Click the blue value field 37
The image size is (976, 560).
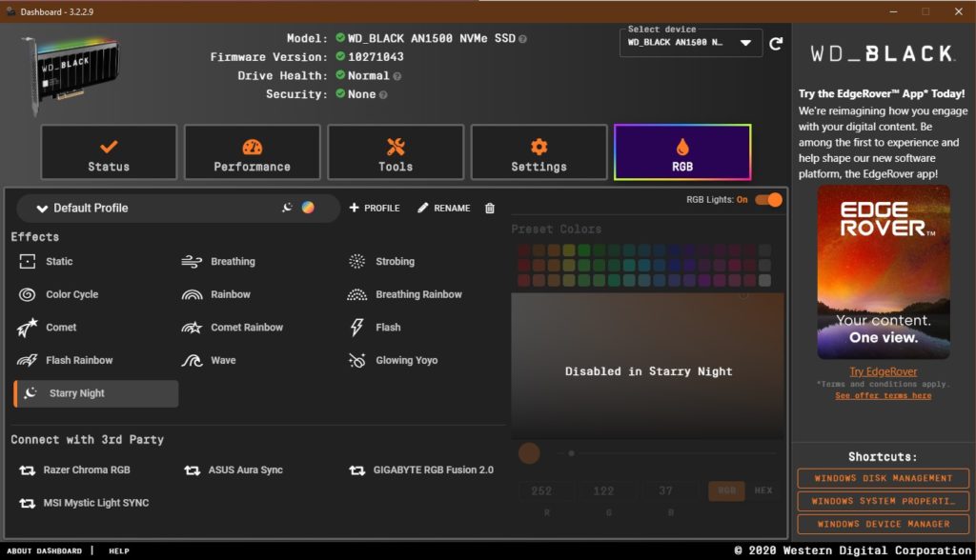click(670, 490)
